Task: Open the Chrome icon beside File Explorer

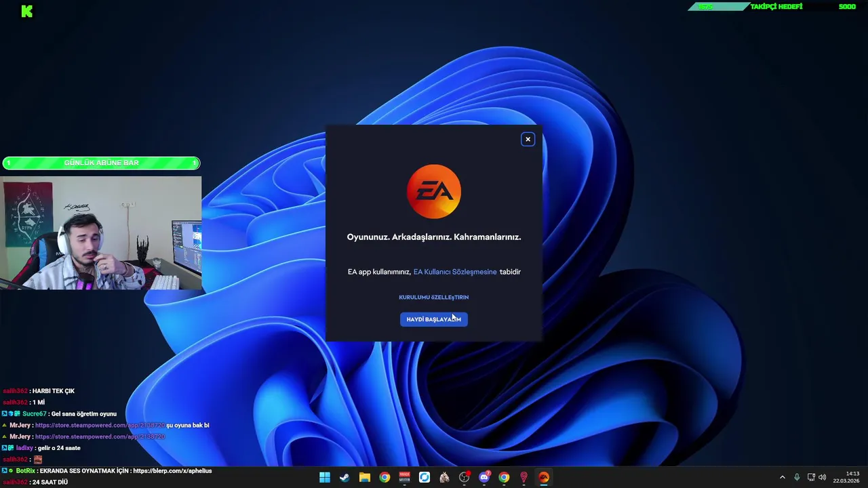Action: coord(384,477)
